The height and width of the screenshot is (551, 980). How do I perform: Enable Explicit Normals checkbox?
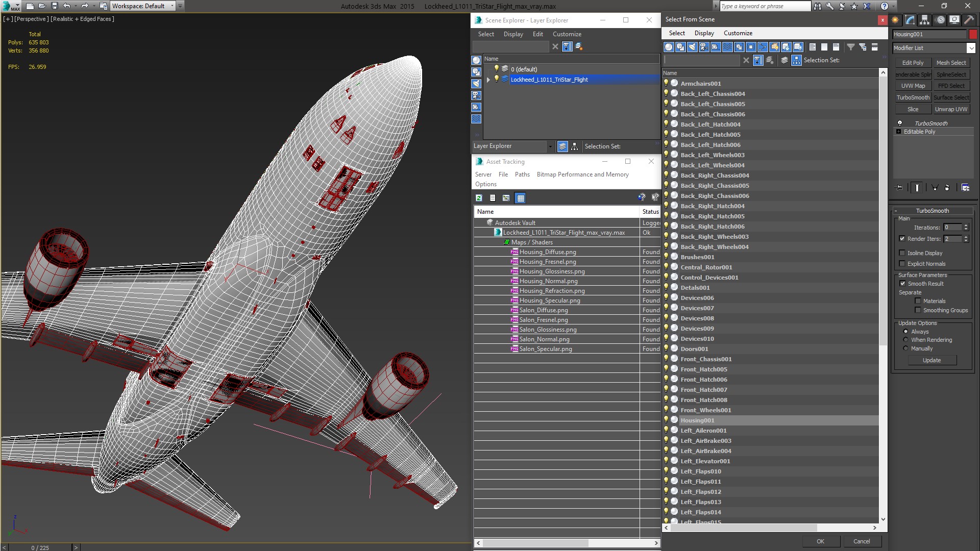[902, 264]
